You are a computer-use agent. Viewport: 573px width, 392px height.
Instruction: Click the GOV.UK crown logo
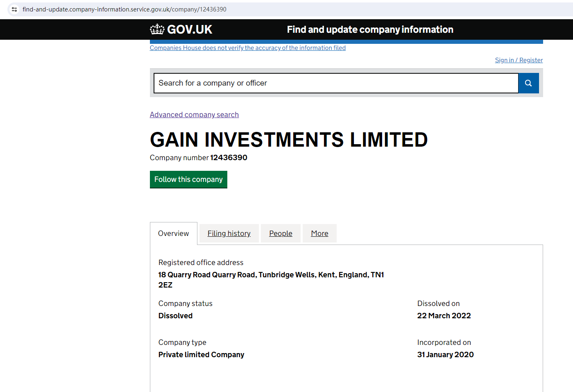point(157,29)
